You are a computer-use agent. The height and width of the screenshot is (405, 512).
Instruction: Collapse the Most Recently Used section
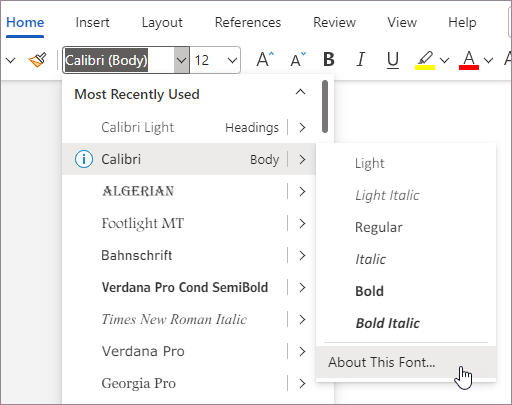pos(300,92)
